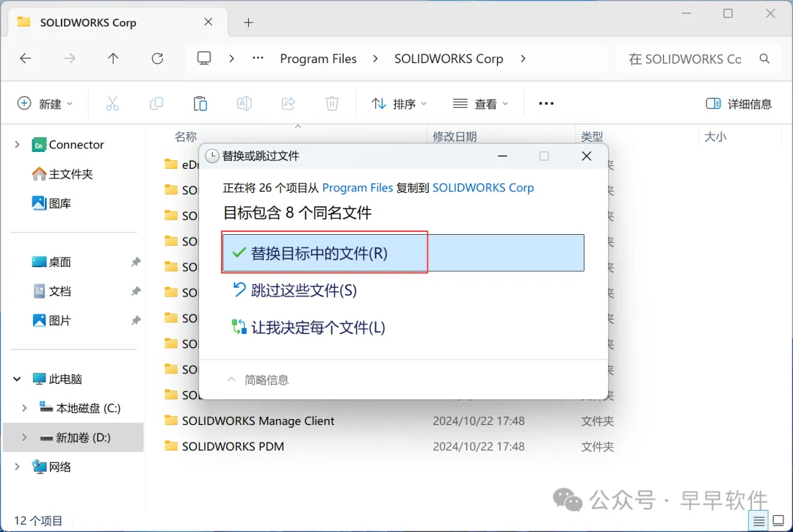Switch to details list view icon in status bar

[x=758, y=521]
